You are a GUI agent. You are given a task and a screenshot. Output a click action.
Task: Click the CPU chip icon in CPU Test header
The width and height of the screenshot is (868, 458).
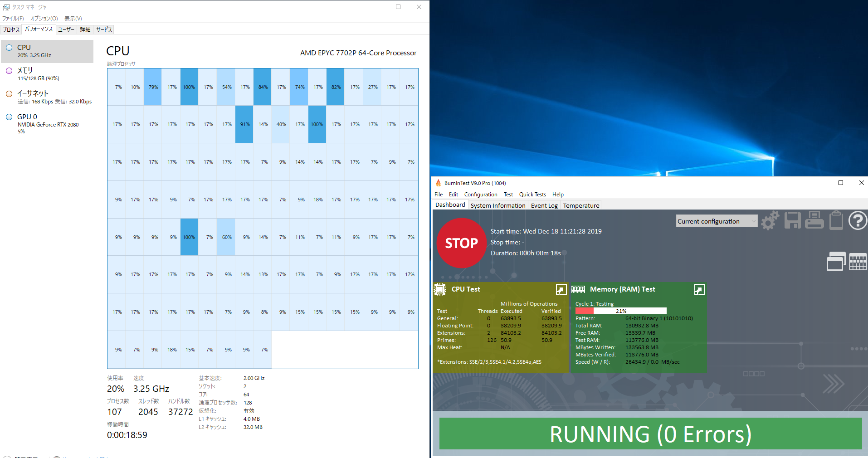coord(440,289)
